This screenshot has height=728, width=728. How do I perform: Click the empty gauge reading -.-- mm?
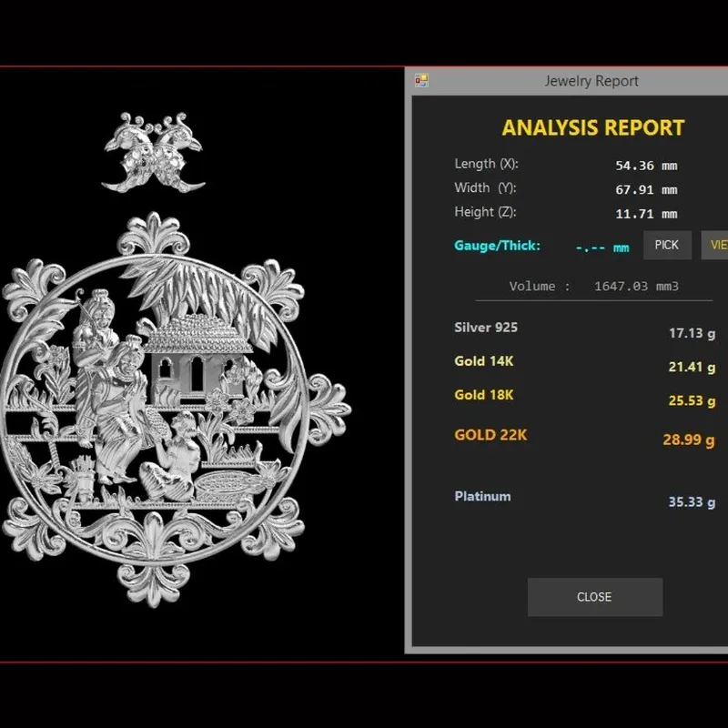(x=602, y=248)
